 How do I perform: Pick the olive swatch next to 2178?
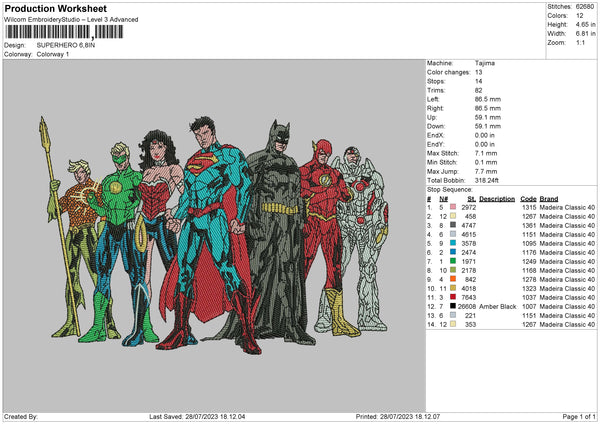pos(453,270)
